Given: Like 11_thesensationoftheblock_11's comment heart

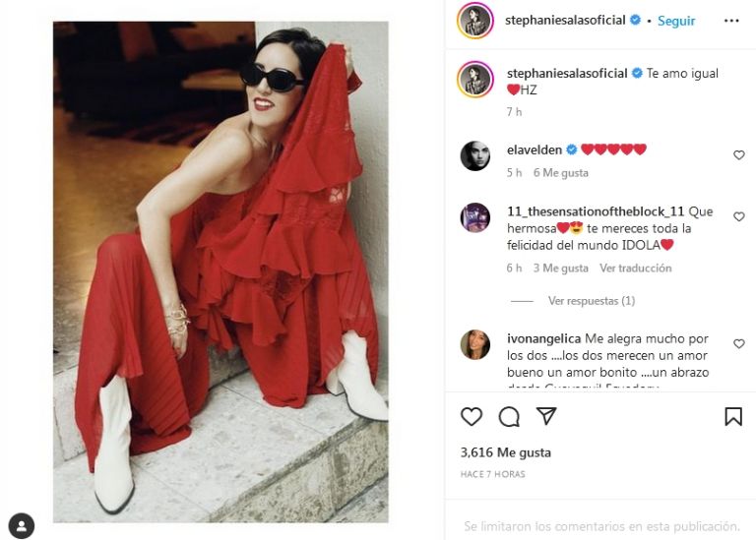Looking at the screenshot, I should [x=738, y=216].
